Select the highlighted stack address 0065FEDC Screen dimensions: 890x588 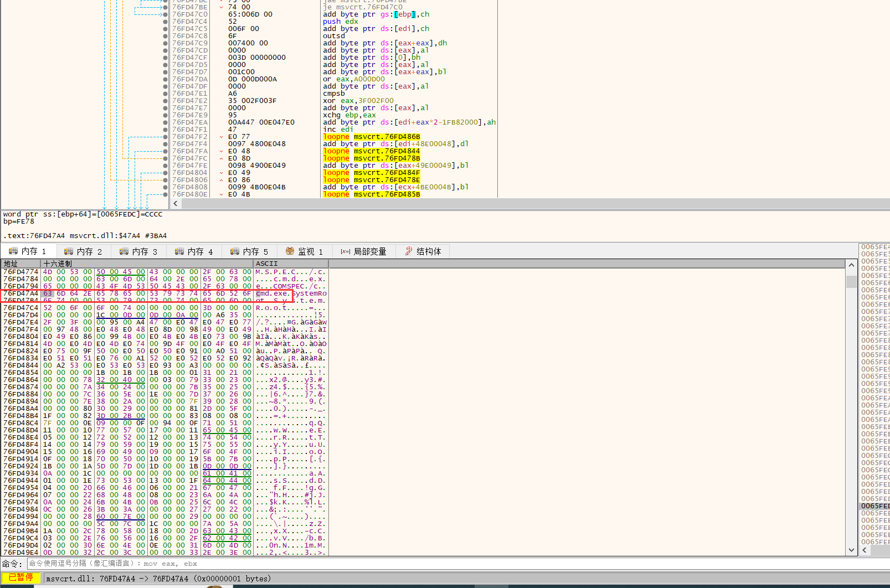(875, 506)
